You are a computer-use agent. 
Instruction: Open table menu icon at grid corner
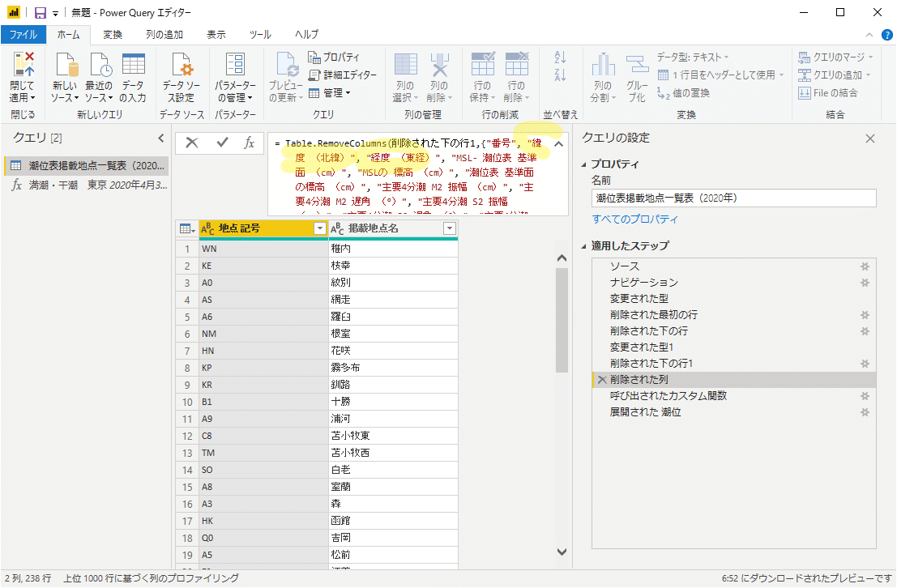click(x=187, y=228)
